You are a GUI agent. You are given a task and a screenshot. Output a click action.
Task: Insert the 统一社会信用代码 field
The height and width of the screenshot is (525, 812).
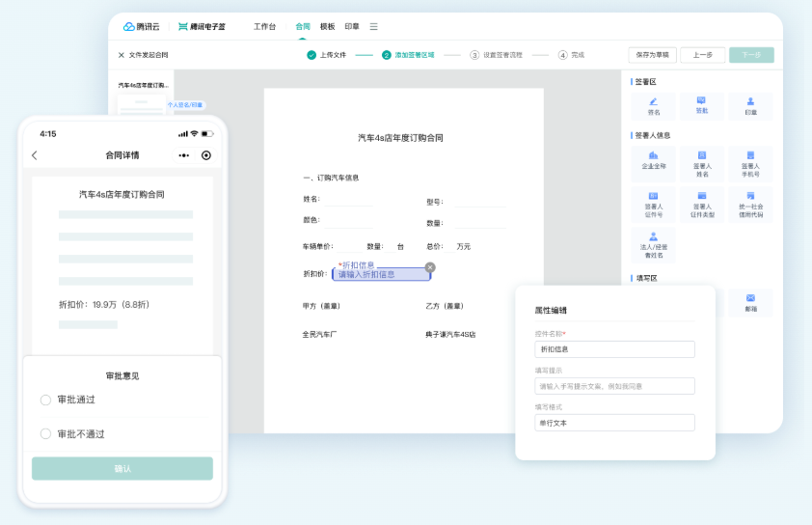(x=750, y=205)
